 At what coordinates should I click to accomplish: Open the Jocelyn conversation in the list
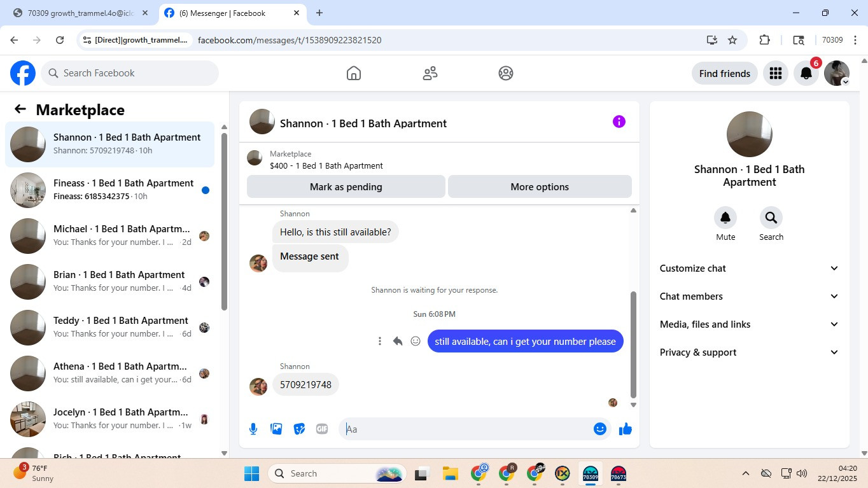(110, 419)
